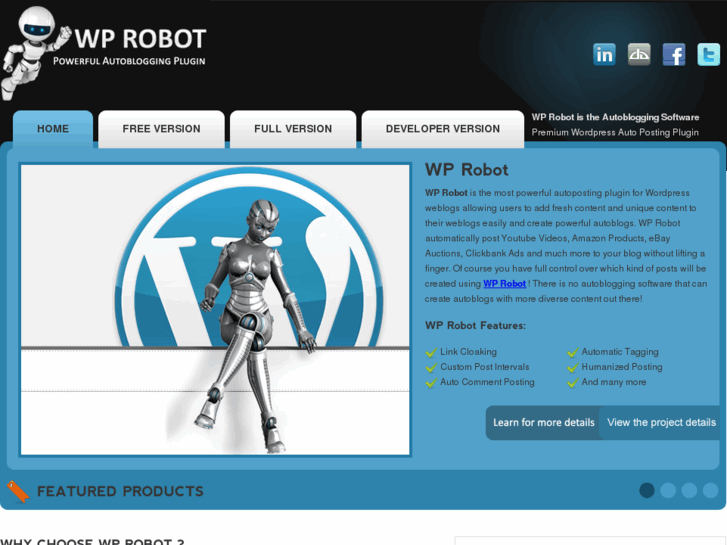Click View the project details button
727x545 pixels.
(x=661, y=423)
